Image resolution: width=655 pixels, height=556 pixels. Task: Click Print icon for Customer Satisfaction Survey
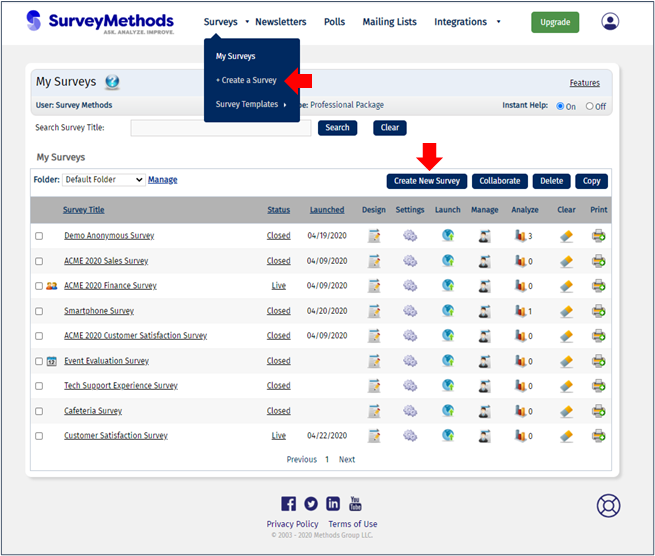coord(599,436)
